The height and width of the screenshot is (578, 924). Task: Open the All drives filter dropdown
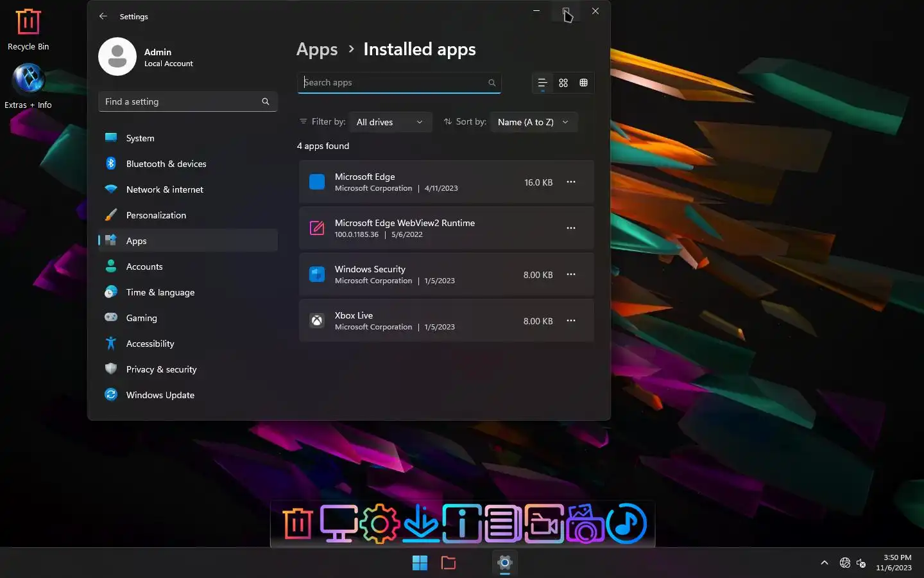coord(390,122)
